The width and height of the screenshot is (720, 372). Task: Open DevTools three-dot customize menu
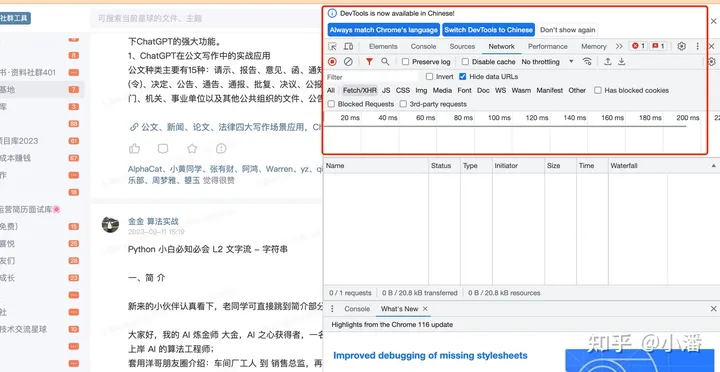pos(698,46)
